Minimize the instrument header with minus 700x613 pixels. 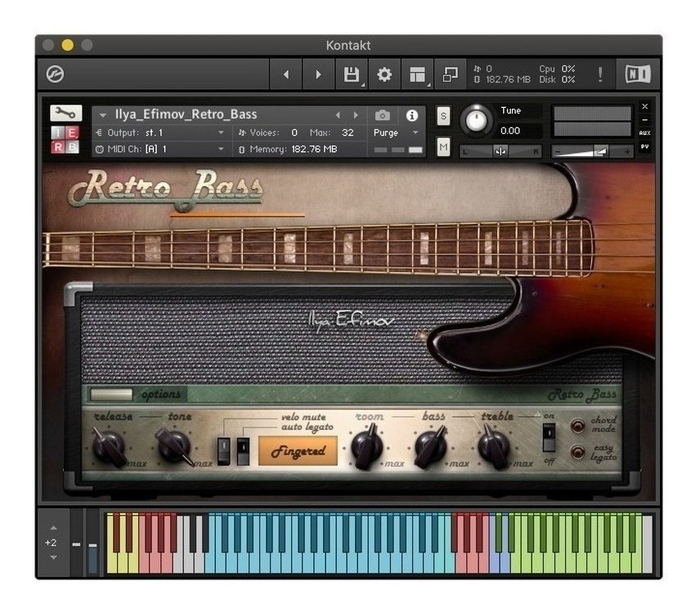click(644, 119)
